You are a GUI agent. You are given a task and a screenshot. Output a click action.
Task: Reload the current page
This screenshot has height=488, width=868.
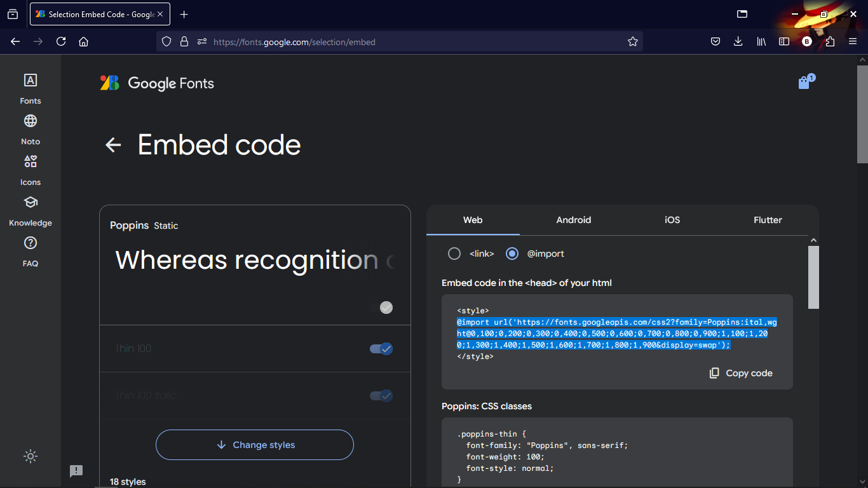61,41
